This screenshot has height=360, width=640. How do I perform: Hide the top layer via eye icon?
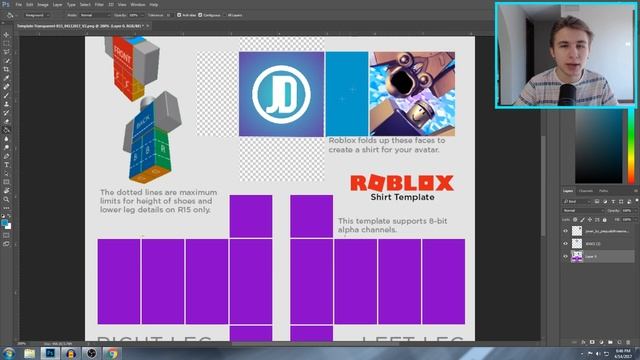coord(565,231)
